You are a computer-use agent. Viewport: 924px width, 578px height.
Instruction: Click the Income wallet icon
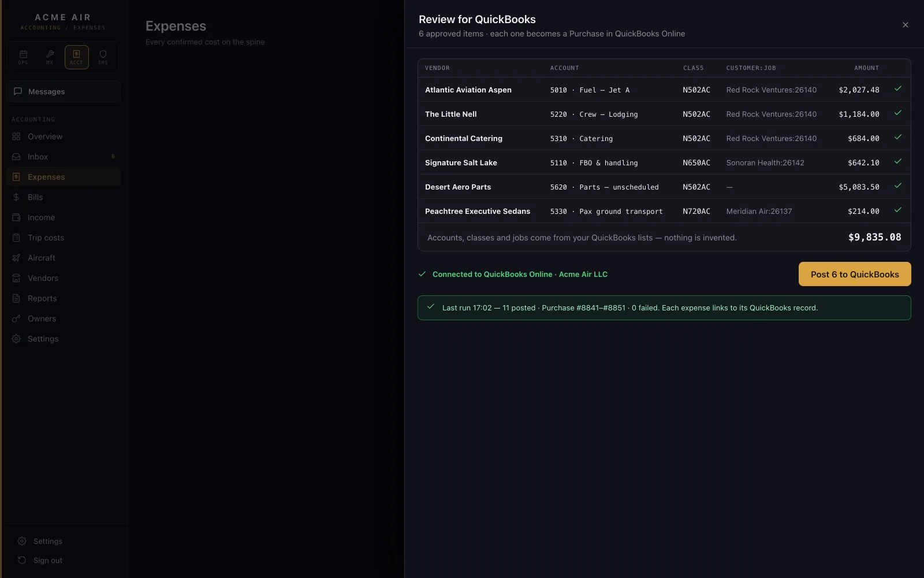click(x=16, y=217)
